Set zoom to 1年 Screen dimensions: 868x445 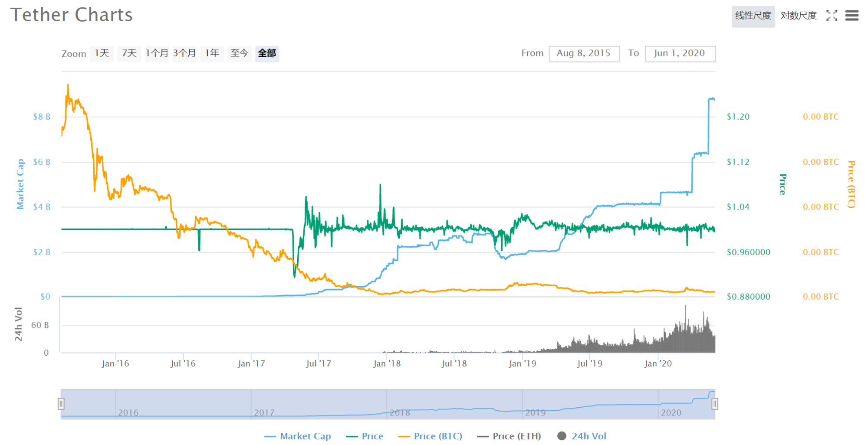212,53
